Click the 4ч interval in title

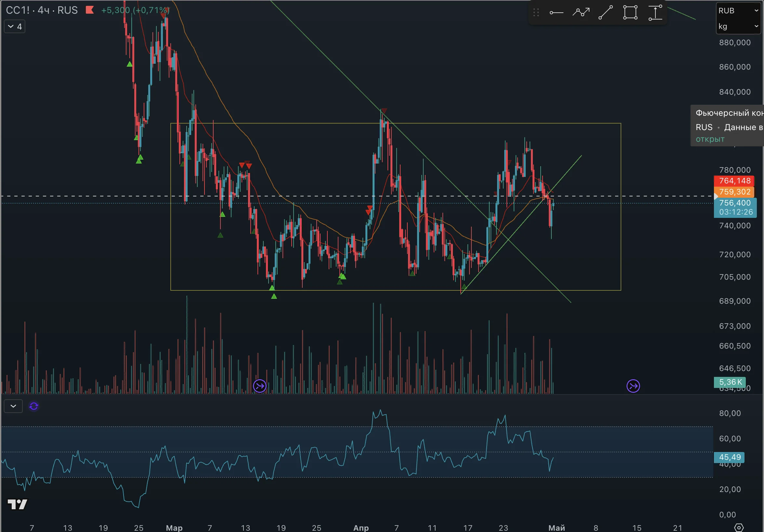(x=43, y=10)
